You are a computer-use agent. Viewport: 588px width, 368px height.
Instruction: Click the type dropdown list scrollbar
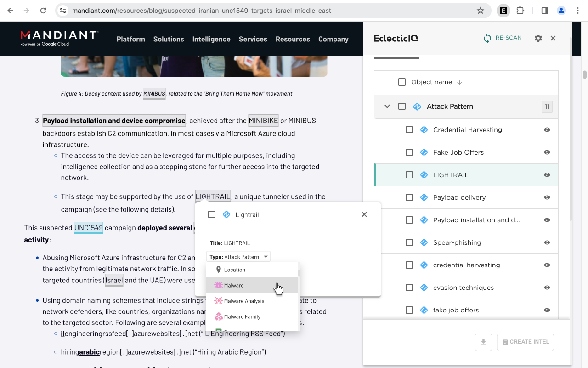pyautogui.click(x=300, y=274)
